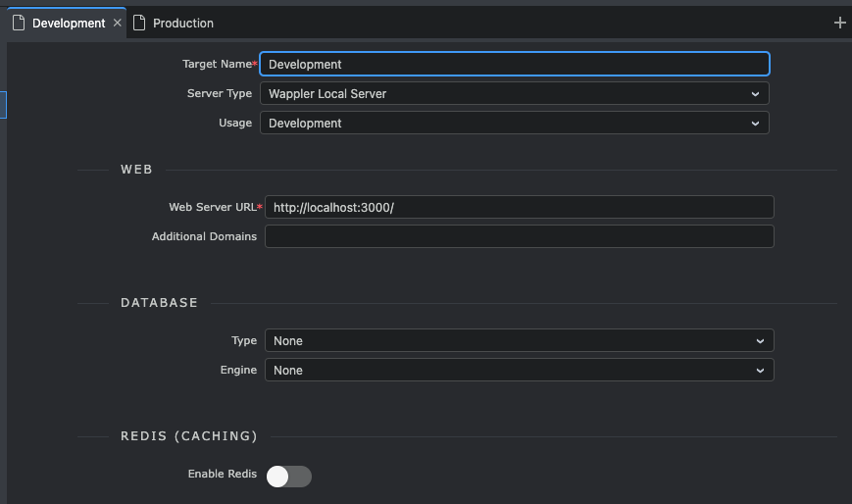
Task: Expand the database Engine dropdown
Action: click(519, 371)
